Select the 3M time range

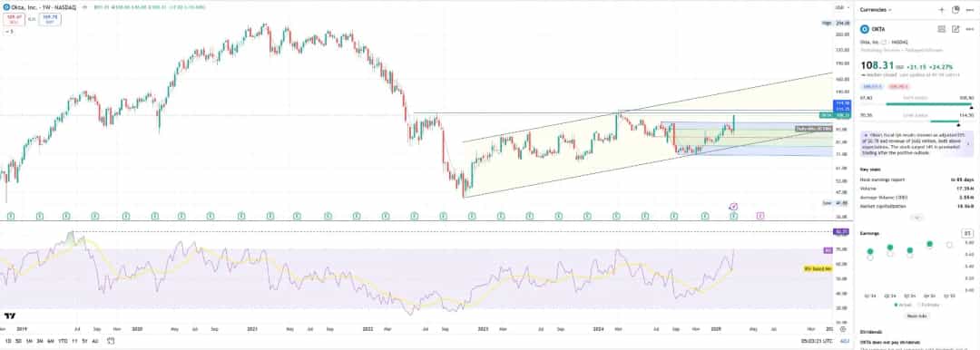40,341
